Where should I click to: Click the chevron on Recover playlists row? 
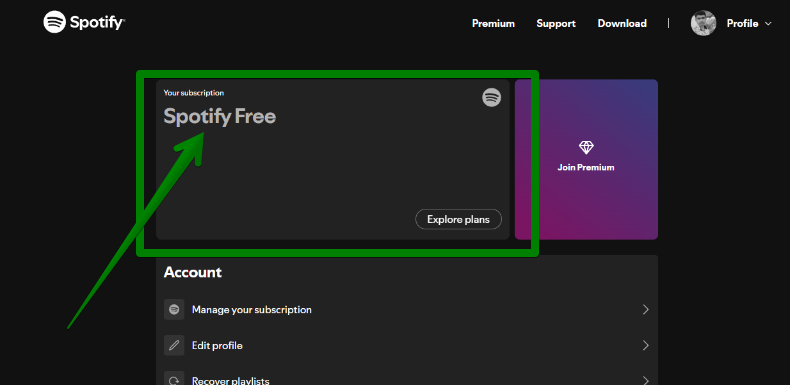point(645,380)
